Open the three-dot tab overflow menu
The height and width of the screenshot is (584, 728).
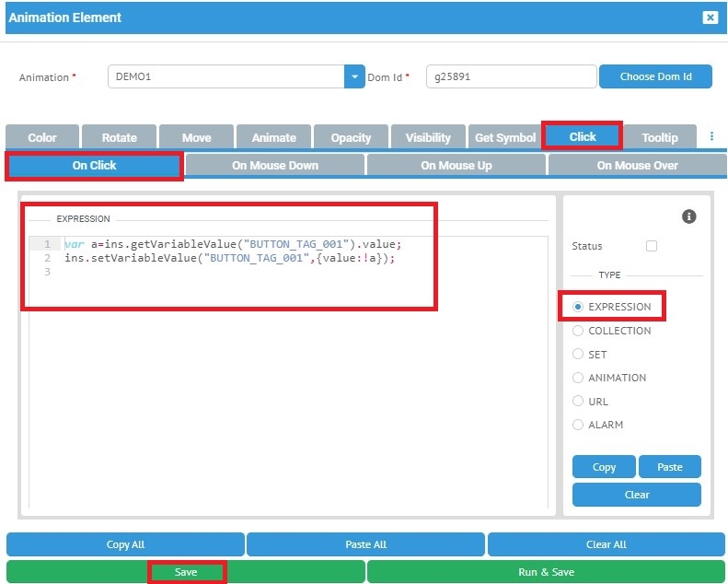(x=711, y=136)
